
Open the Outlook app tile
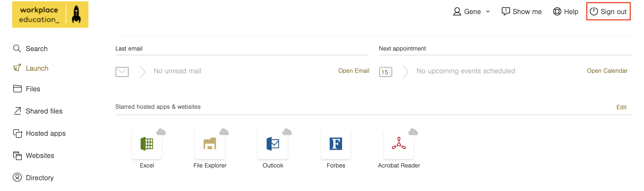tap(273, 144)
